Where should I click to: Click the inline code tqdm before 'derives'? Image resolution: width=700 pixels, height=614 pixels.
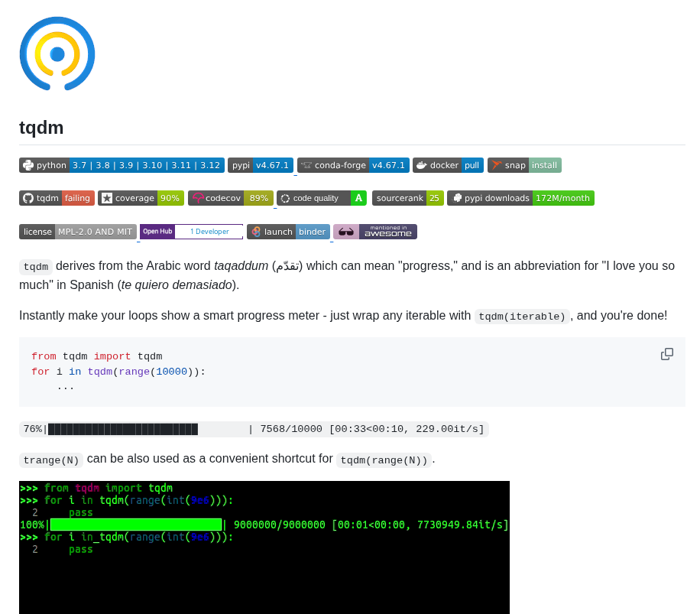pyautogui.click(x=36, y=267)
